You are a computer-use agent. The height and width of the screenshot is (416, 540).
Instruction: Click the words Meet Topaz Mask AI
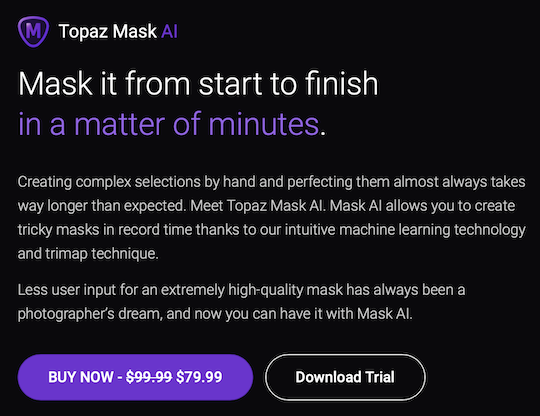(x=258, y=206)
